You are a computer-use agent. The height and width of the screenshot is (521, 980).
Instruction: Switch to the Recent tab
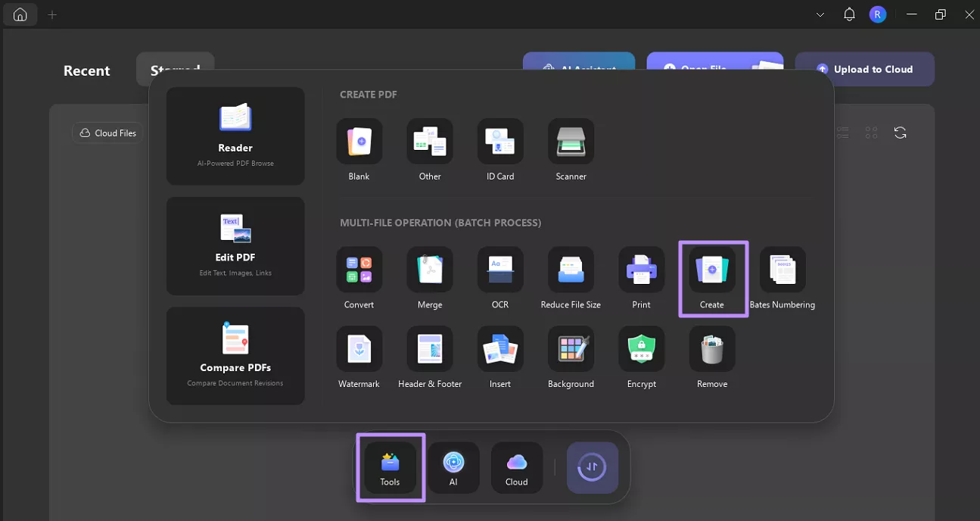point(86,70)
